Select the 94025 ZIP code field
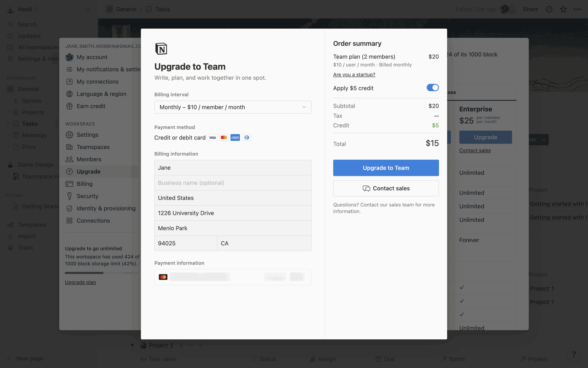The width and height of the screenshot is (588, 368). 186,243
